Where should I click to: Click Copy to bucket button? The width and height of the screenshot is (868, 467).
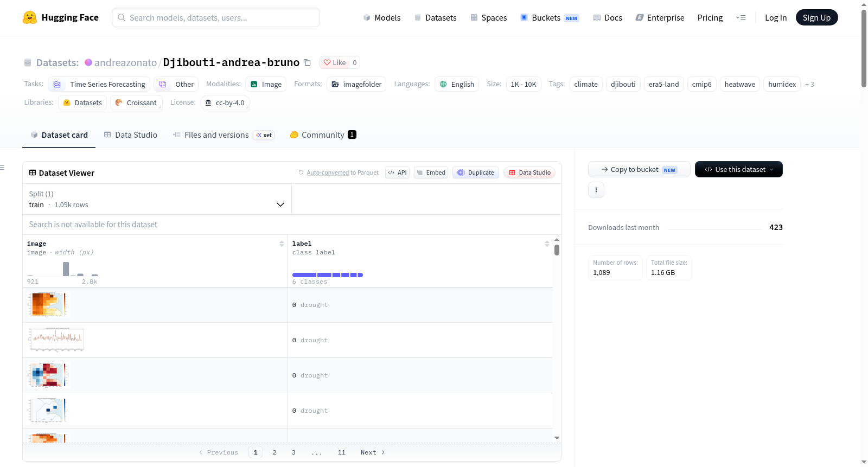click(x=639, y=169)
